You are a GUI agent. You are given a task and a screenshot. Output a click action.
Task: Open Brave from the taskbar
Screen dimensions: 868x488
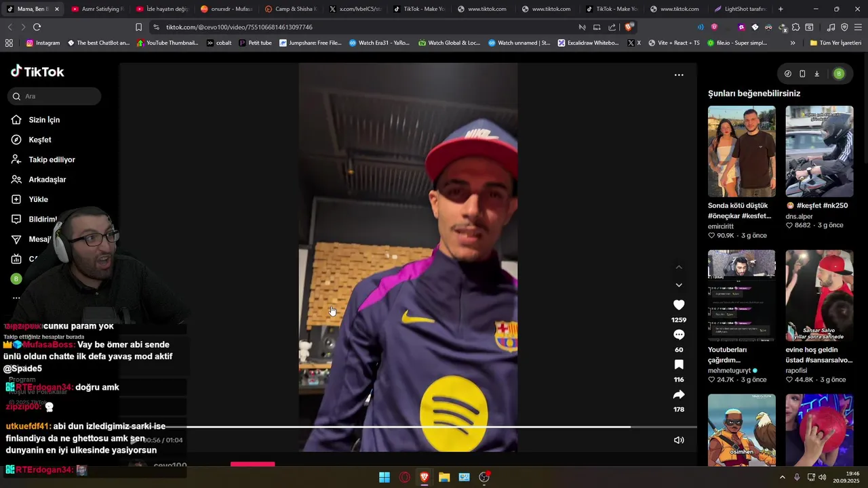[425, 477]
